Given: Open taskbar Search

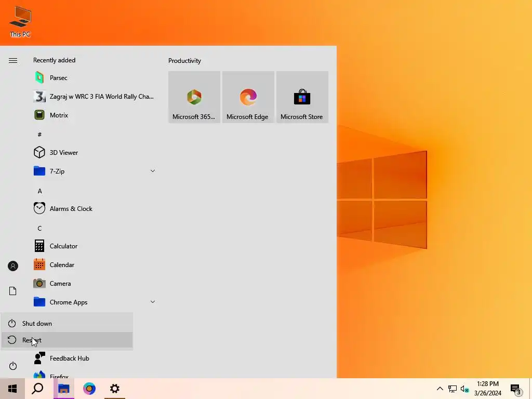Looking at the screenshot, I should (37, 389).
